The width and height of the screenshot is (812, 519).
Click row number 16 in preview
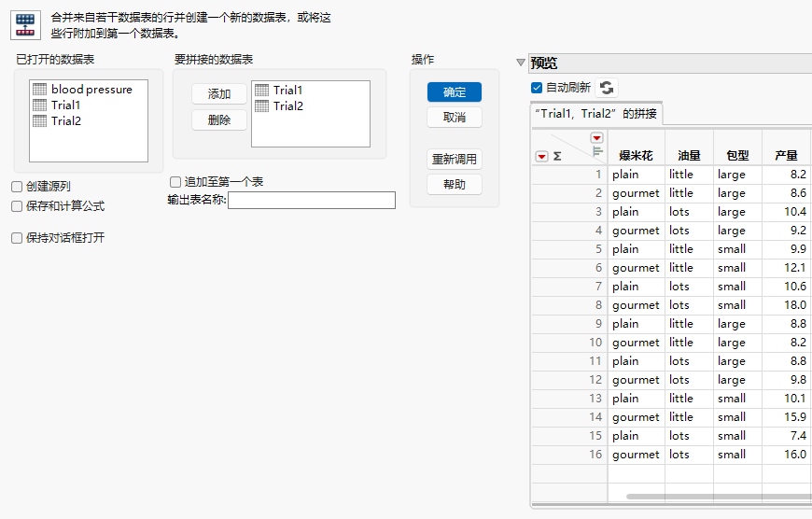coord(569,455)
